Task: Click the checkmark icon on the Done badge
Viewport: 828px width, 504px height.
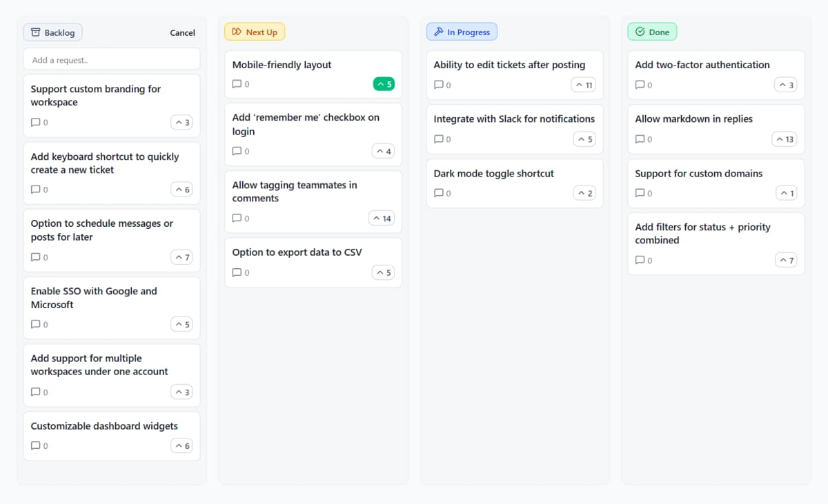Action: [x=640, y=31]
